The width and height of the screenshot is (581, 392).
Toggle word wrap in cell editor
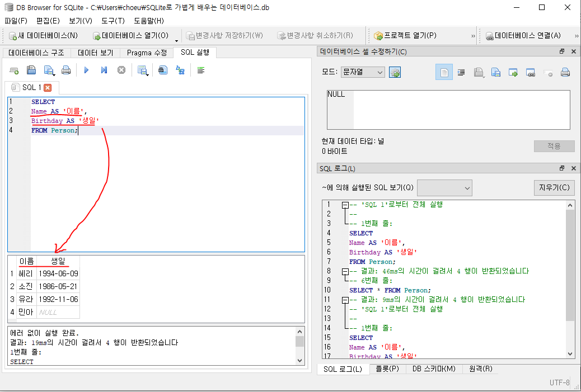point(444,72)
